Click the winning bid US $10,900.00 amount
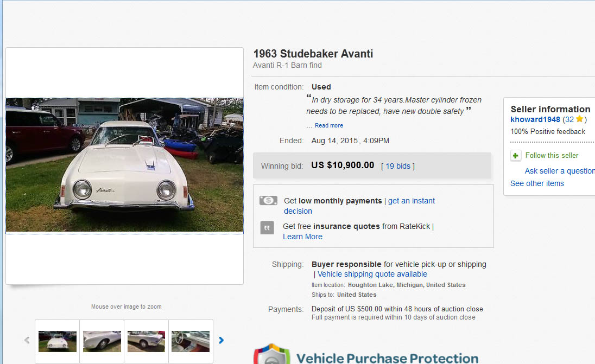Viewport: 595px width, 364px height. pos(343,165)
